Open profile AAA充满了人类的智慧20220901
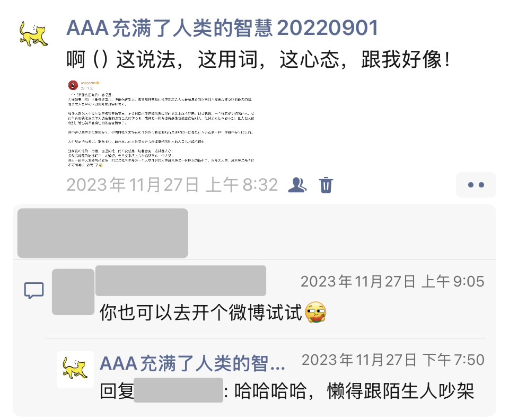This screenshot has height=420, width=509. [222, 28]
